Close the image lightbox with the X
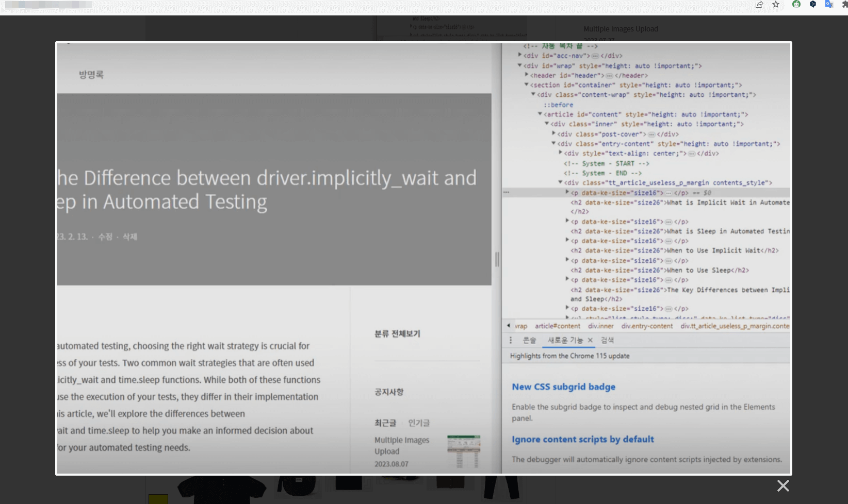The height and width of the screenshot is (504, 848). 783,485
